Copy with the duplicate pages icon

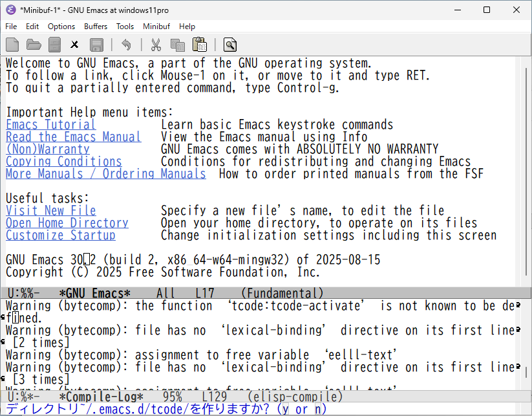[x=178, y=45]
